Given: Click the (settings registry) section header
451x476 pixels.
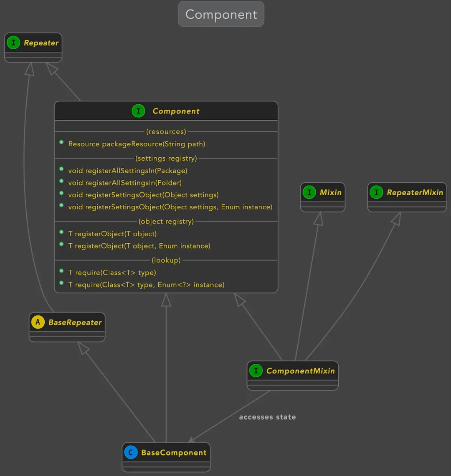Looking at the screenshot, I should pyautogui.click(x=166, y=158).
